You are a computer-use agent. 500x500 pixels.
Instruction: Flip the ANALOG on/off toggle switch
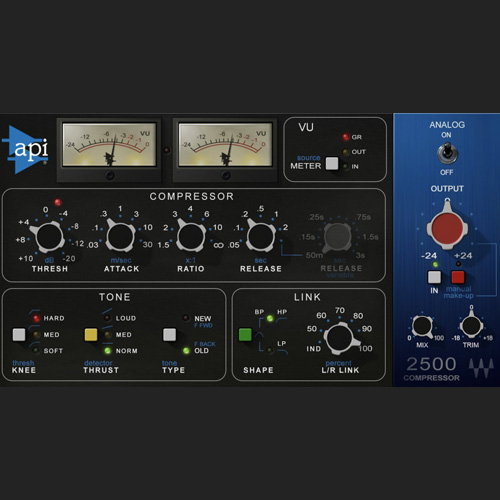(447, 153)
